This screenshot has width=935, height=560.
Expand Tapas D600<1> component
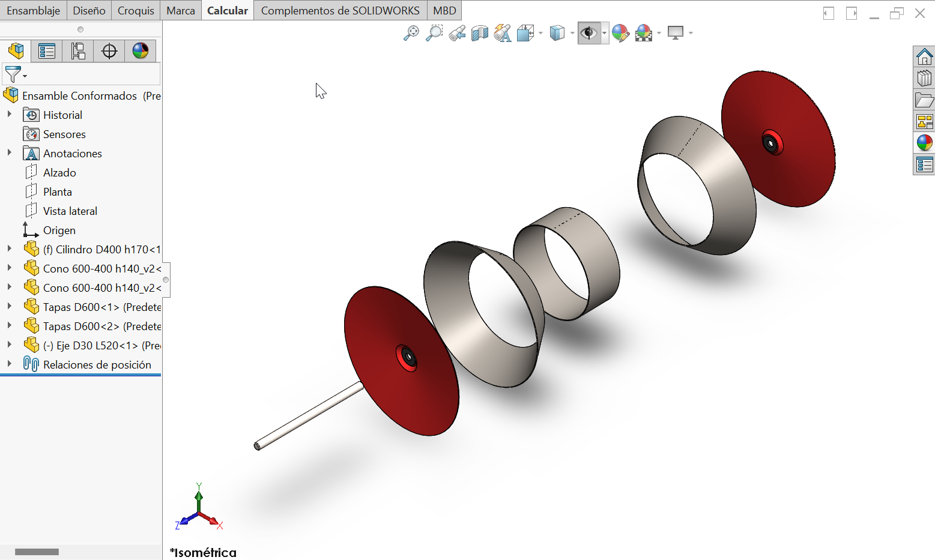click(9, 306)
